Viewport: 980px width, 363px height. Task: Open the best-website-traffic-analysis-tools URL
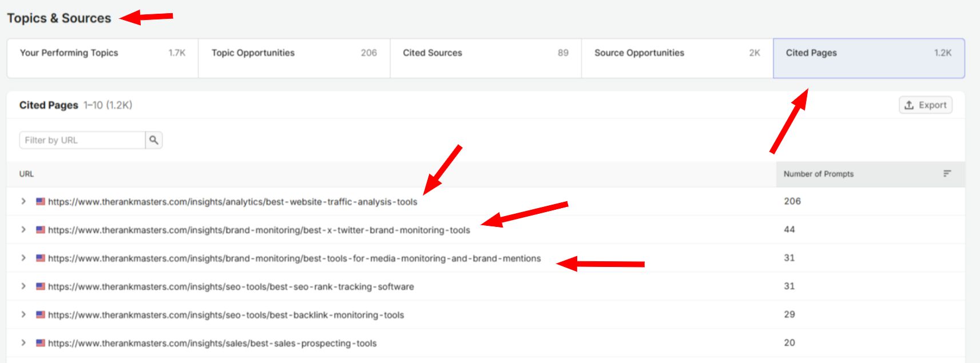coord(233,202)
